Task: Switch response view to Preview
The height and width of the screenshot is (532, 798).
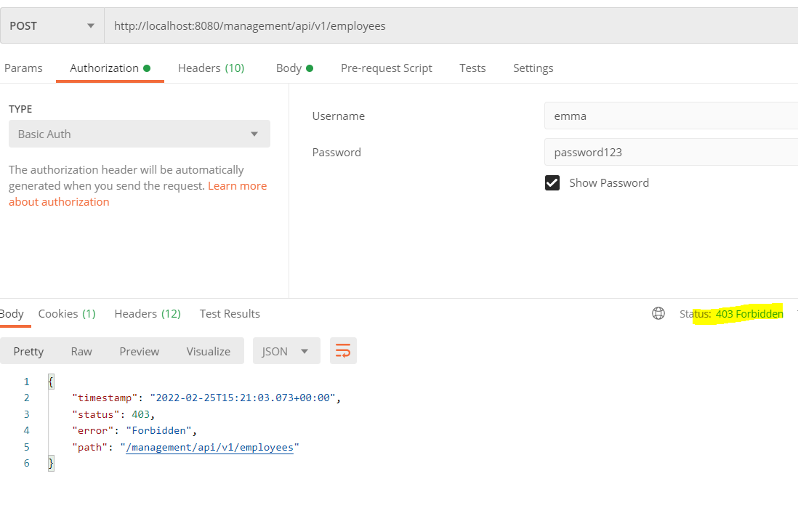Action: pyautogui.click(x=139, y=351)
